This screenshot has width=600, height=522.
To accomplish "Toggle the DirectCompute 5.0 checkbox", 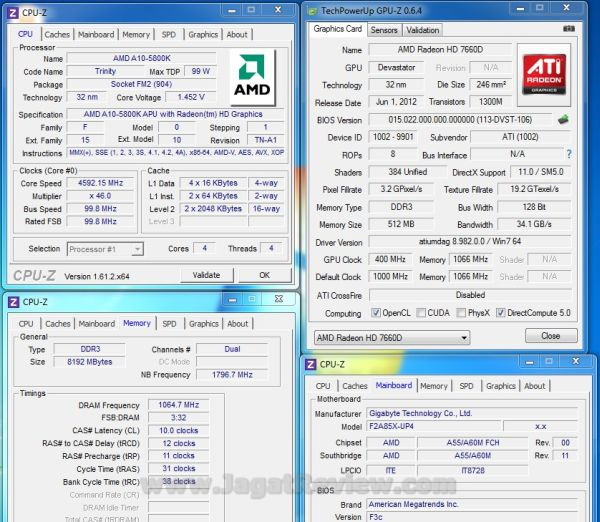I will 501,313.
